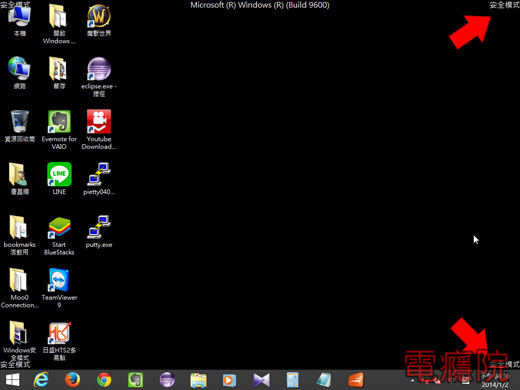Open the bookmarks folder on the desktop
520x390 pixels.
(20, 235)
